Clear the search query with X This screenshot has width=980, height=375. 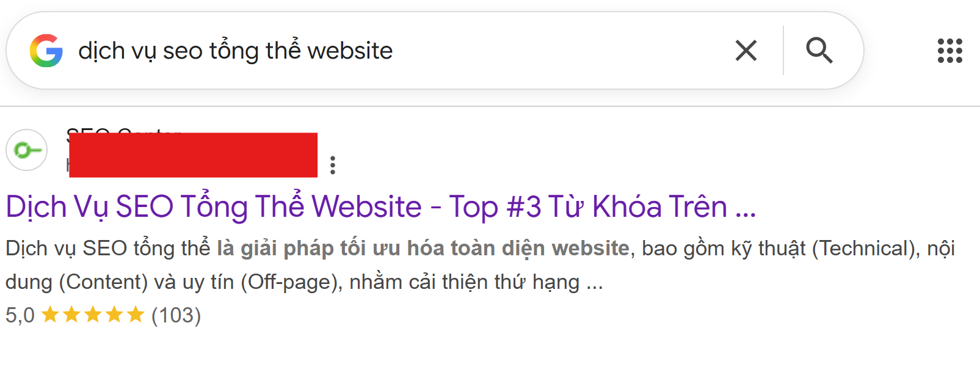click(746, 51)
